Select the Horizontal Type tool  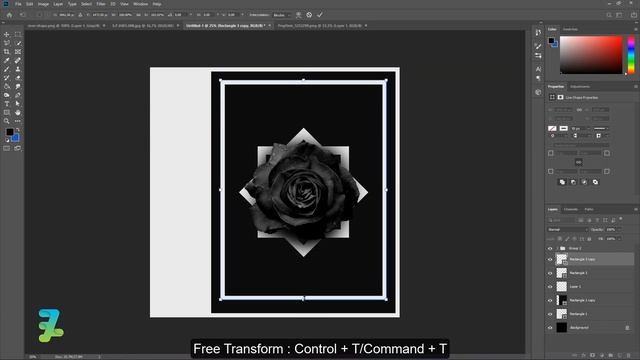pyautogui.click(x=7, y=104)
